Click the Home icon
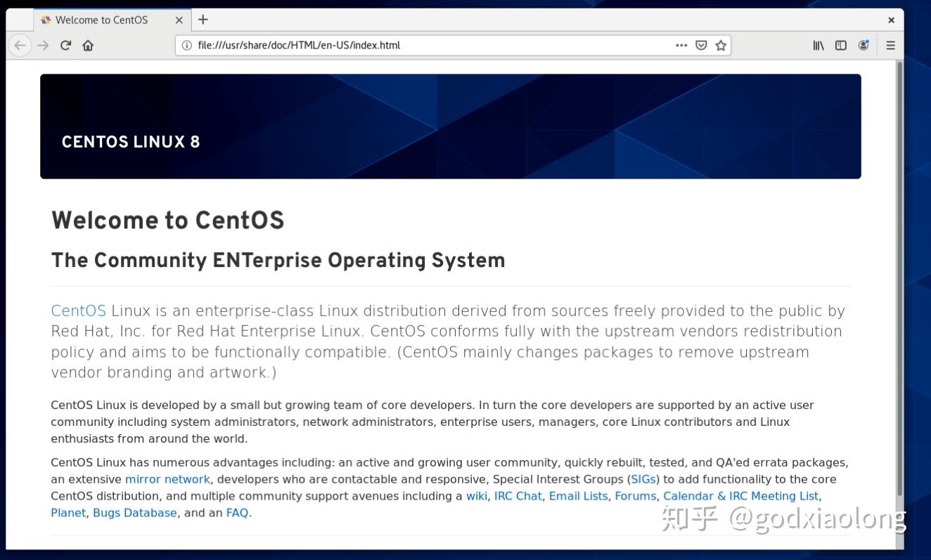Image resolution: width=931 pixels, height=560 pixels. point(87,45)
